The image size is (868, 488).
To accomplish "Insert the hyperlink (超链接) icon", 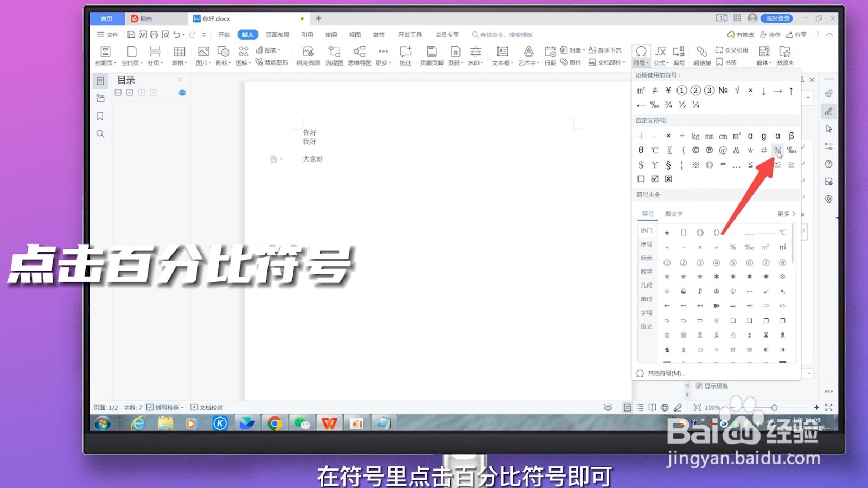I will pyautogui.click(x=702, y=55).
